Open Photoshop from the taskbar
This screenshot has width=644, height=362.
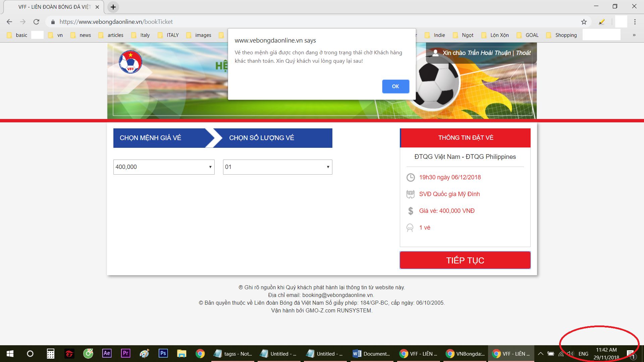[163, 354]
